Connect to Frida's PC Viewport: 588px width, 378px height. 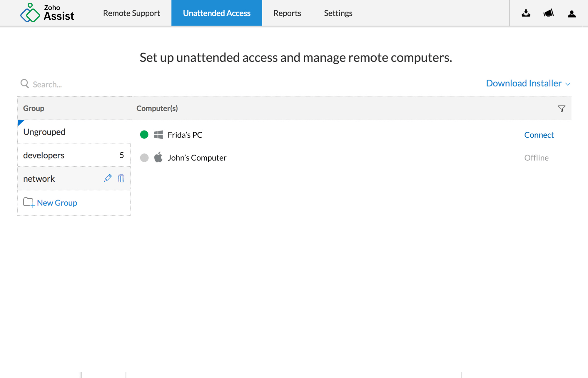tap(539, 135)
